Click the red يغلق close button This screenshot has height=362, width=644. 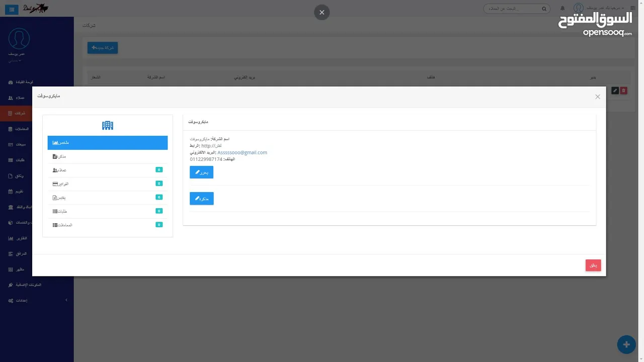pos(593,265)
